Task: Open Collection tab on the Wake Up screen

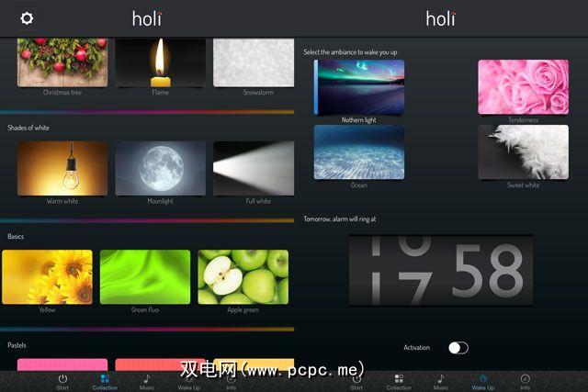Action: pos(399,382)
